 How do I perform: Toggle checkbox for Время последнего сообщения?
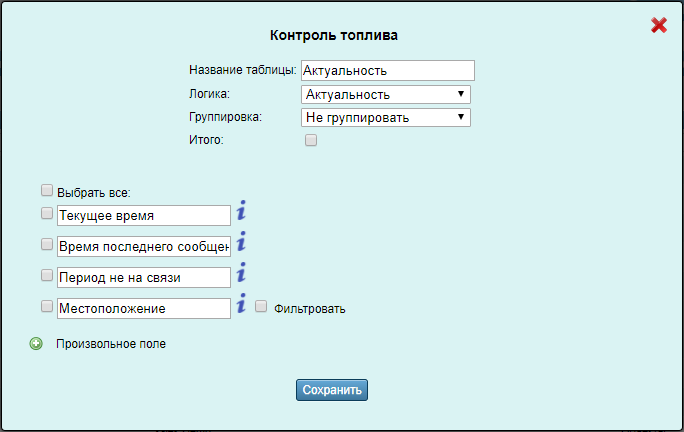tap(47, 244)
